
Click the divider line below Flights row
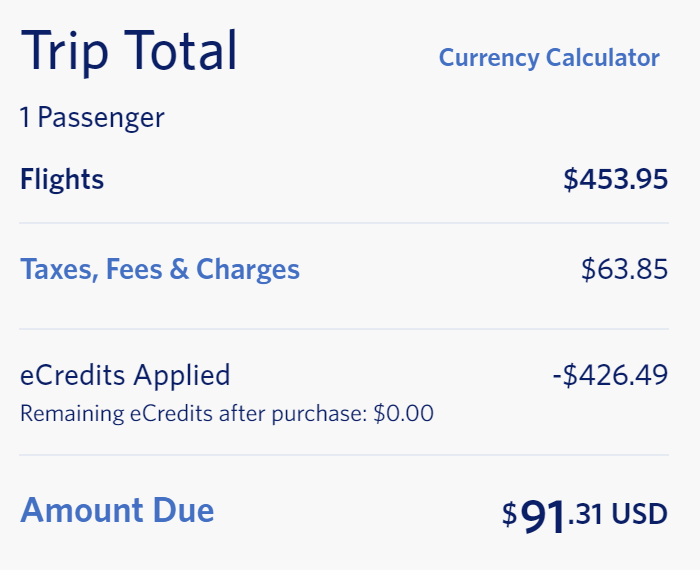click(344, 223)
